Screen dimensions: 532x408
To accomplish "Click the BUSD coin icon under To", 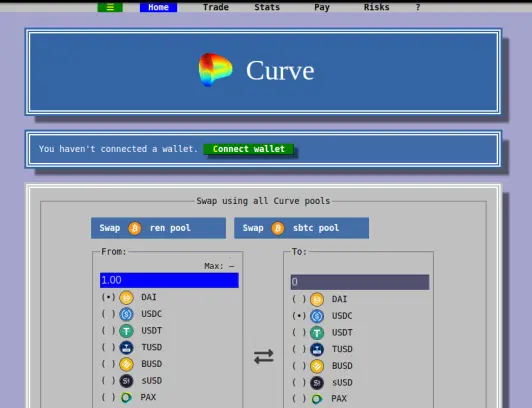I will coord(317,366).
